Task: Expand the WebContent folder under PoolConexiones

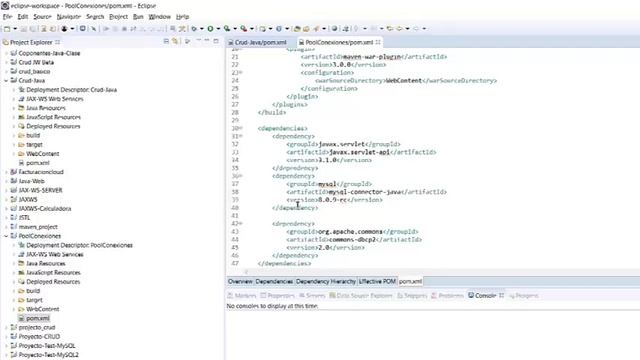Action: [14, 309]
